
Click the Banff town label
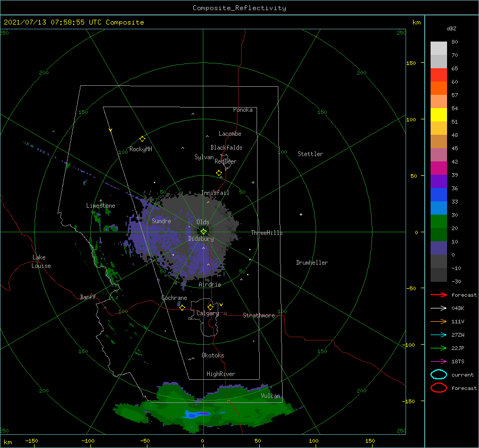[88, 297]
